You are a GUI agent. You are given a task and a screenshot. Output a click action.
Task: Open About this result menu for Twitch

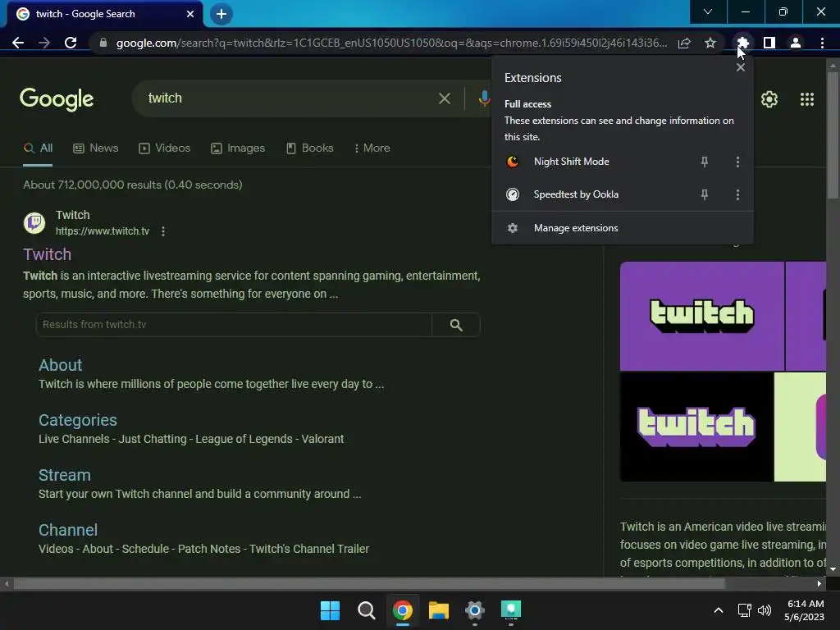[163, 231]
